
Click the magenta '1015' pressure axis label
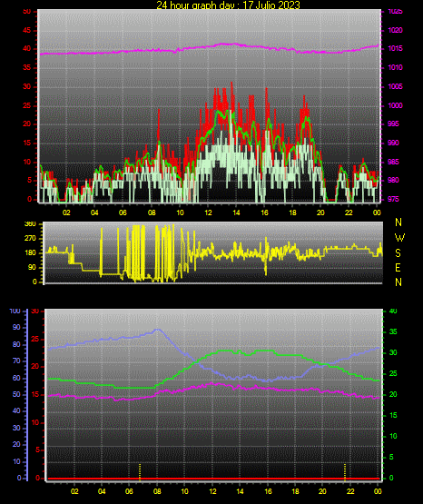point(395,48)
